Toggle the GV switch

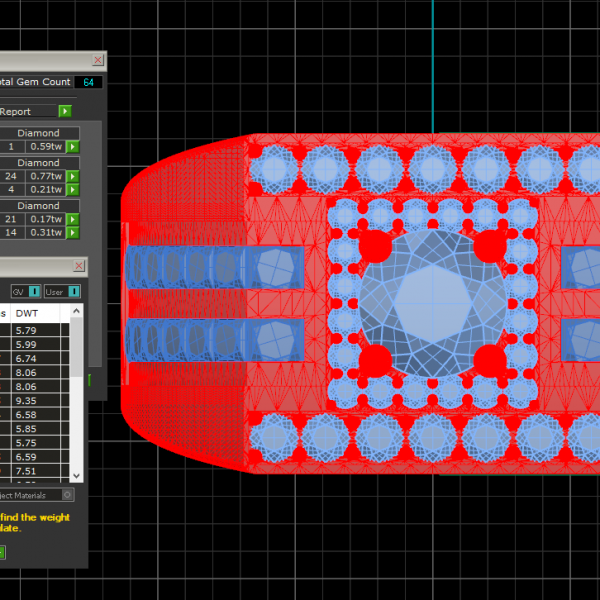click(34, 291)
